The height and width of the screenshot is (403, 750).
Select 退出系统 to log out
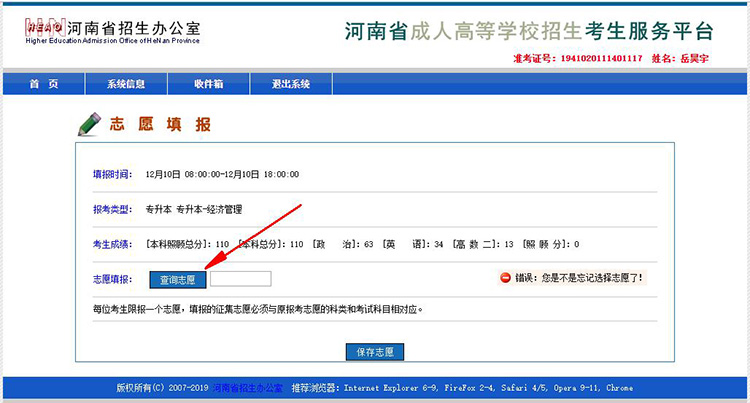pyautogui.click(x=291, y=83)
